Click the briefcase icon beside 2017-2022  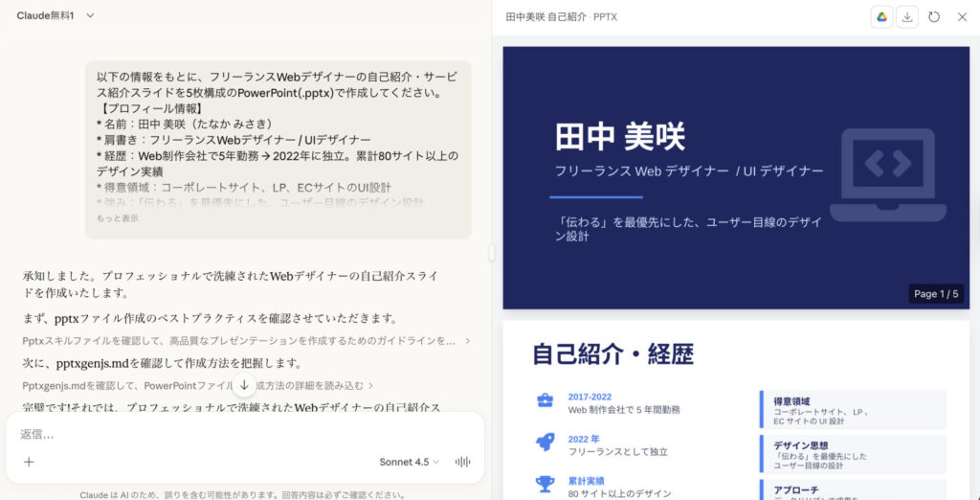click(545, 401)
